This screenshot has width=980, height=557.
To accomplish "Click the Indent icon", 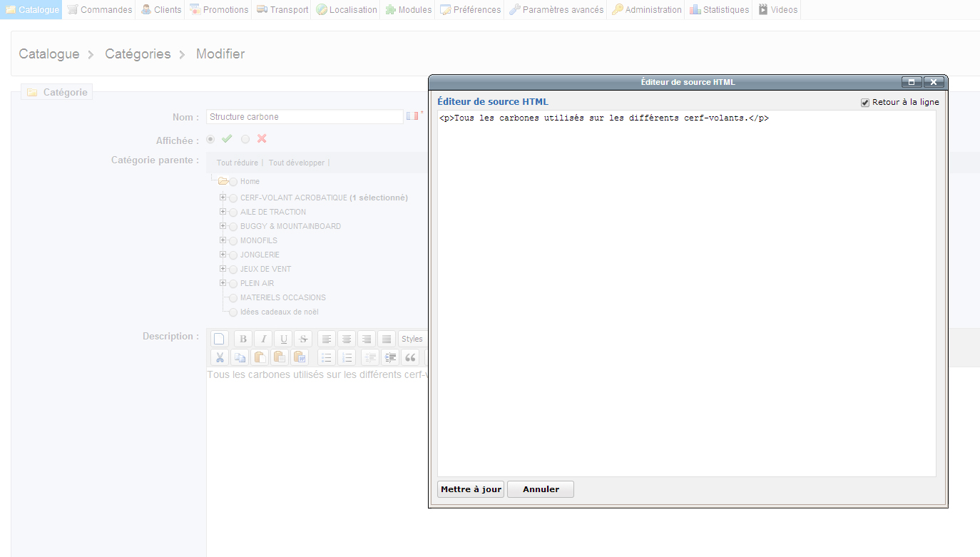I will (389, 357).
